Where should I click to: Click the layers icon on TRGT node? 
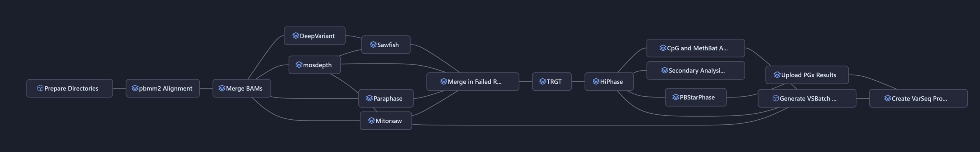[x=542, y=81]
